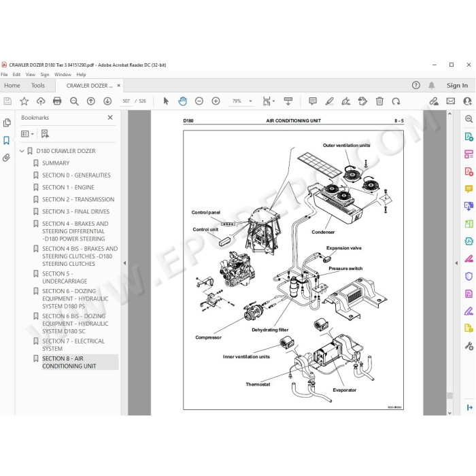Viewport: 476px width, 476px height.
Task: Go to next page arrow
Action: [x=107, y=101]
